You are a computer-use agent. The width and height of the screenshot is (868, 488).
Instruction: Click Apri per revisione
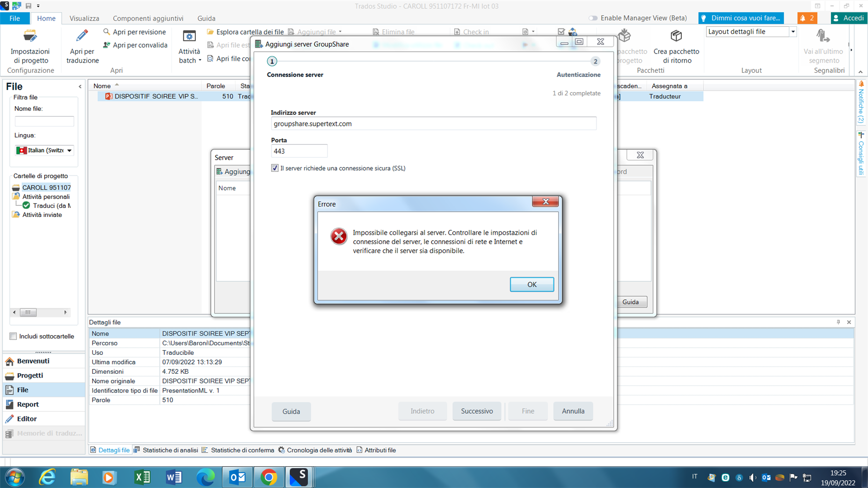(135, 32)
